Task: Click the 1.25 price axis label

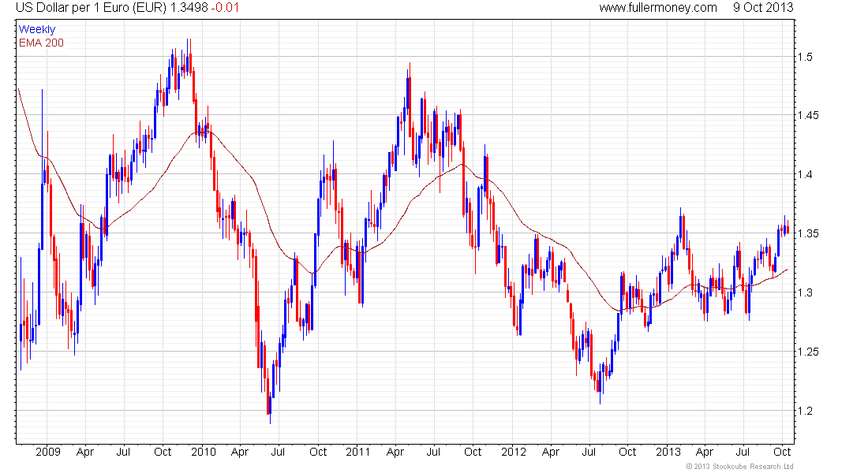Action: (x=808, y=352)
